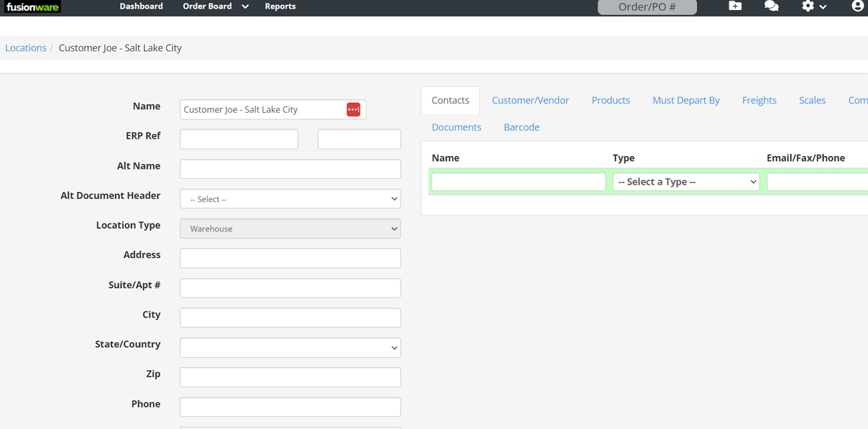Switch to the Documents tab
Image resolution: width=868 pixels, height=429 pixels.
pos(456,127)
